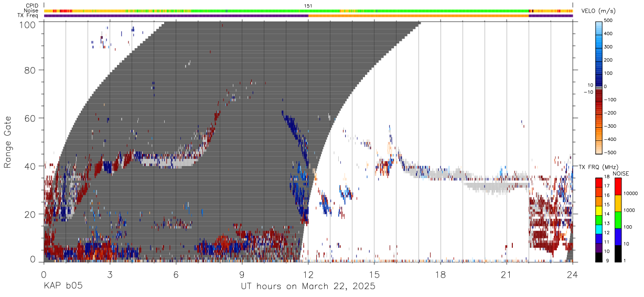This screenshot has height=297, width=644.
Task: Click the '24' hour tick on time axis
Action: tap(573, 274)
